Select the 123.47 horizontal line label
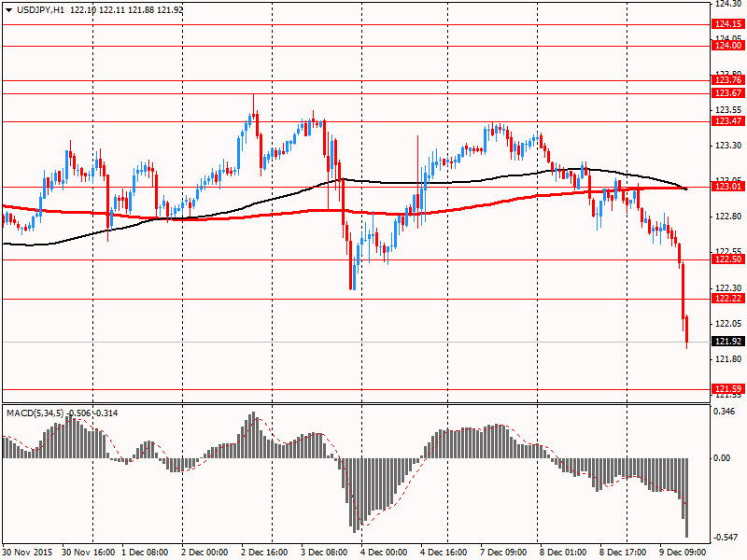Viewport: 747px width, 560px height. click(x=727, y=121)
